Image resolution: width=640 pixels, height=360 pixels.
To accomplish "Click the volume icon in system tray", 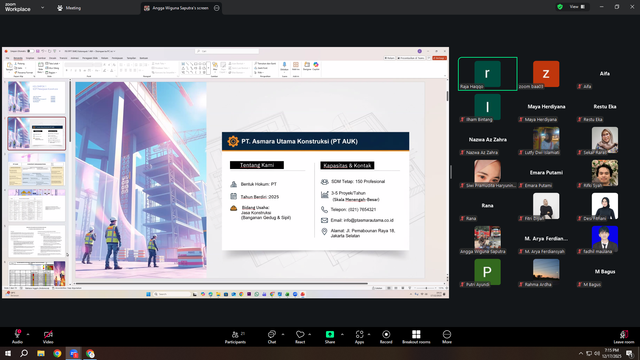I will (597, 353).
